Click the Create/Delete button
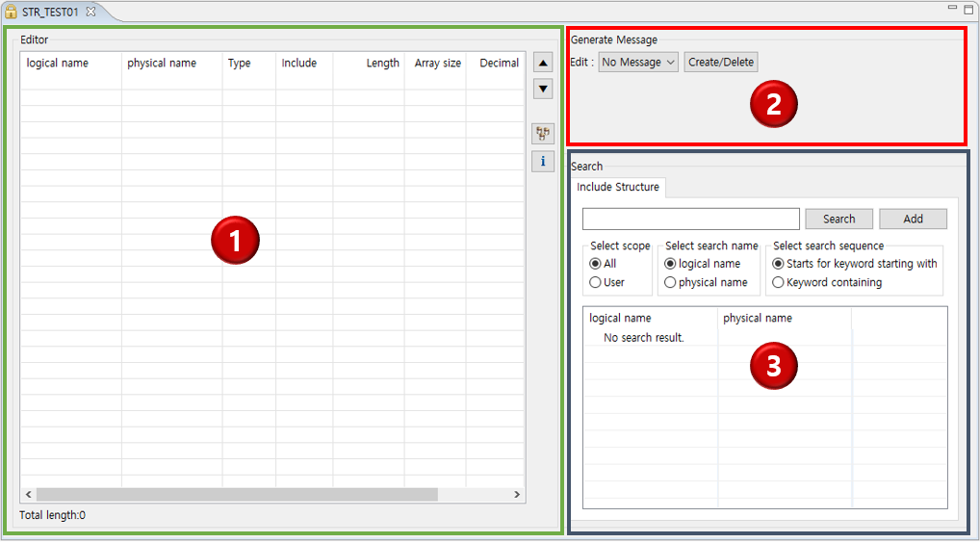The image size is (980, 543). (721, 62)
